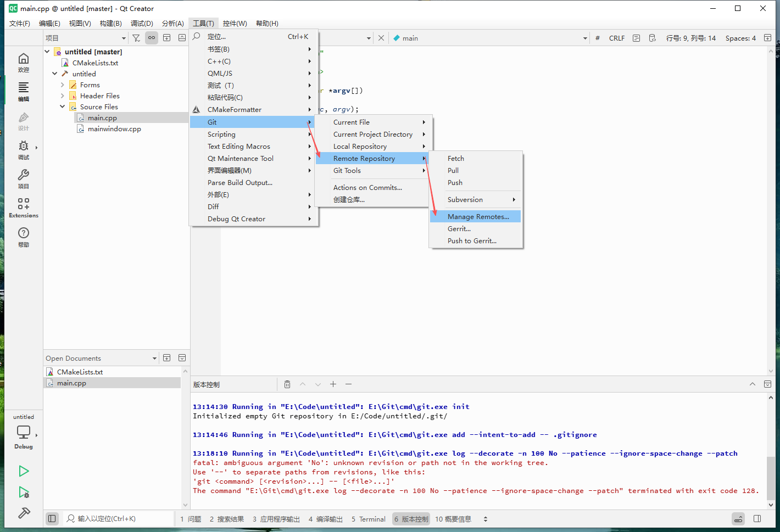Open the File menu
This screenshot has height=532, width=780.
(20, 23)
